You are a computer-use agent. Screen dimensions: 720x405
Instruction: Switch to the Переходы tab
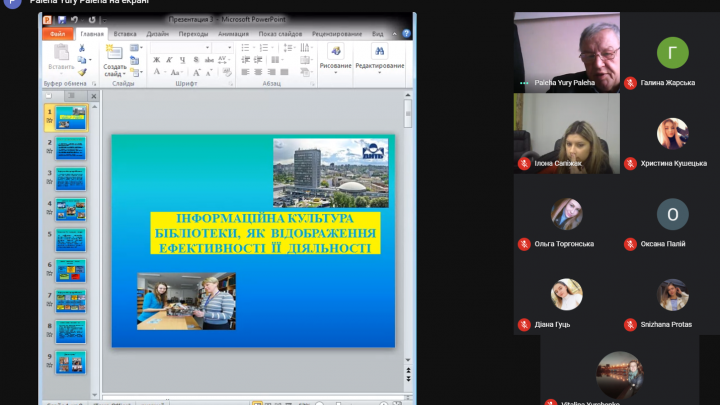193,34
